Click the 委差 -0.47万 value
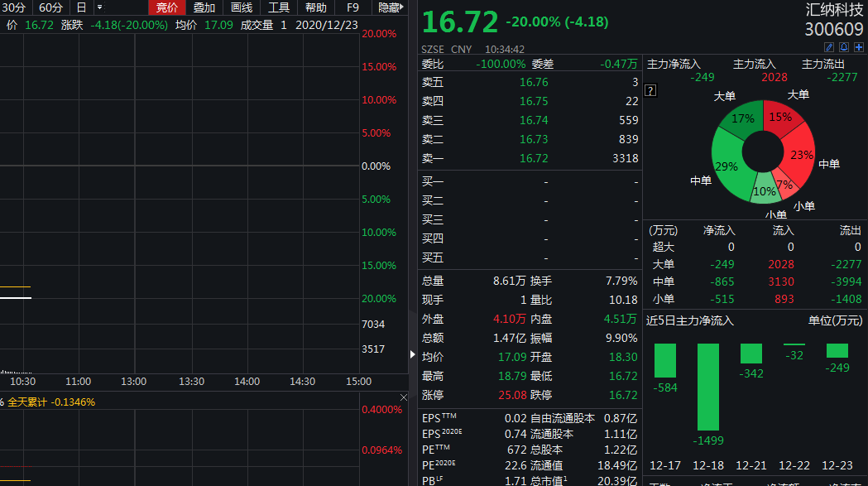 pos(619,64)
